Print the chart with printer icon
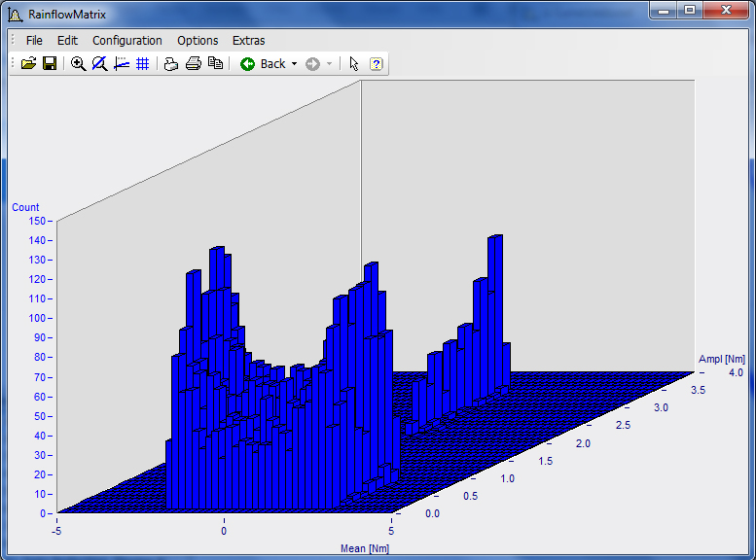Viewport: 756px width, 560px height. click(x=193, y=63)
